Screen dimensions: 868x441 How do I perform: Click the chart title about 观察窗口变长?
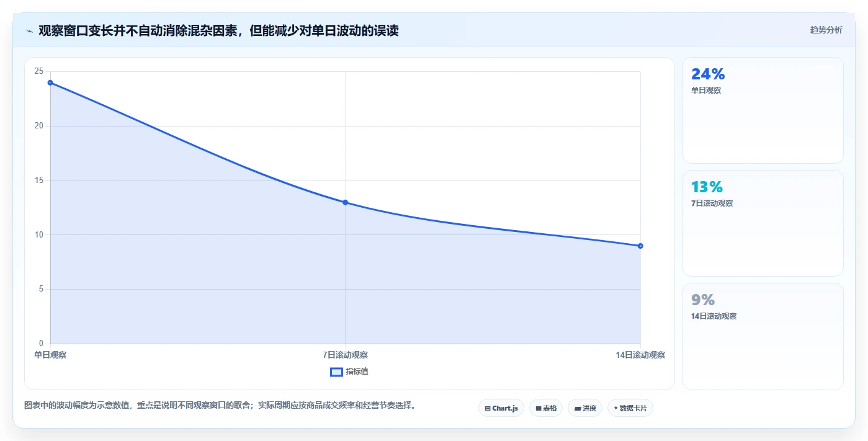click(218, 30)
